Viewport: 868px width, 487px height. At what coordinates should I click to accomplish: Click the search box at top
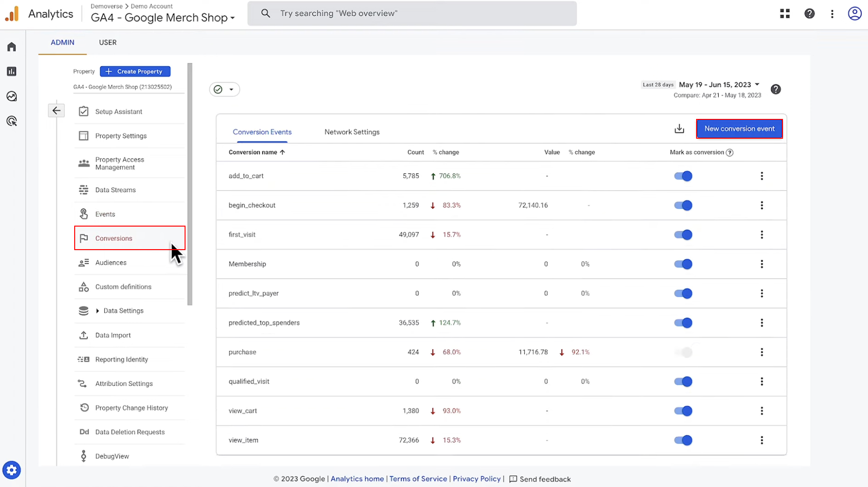[x=412, y=13]
